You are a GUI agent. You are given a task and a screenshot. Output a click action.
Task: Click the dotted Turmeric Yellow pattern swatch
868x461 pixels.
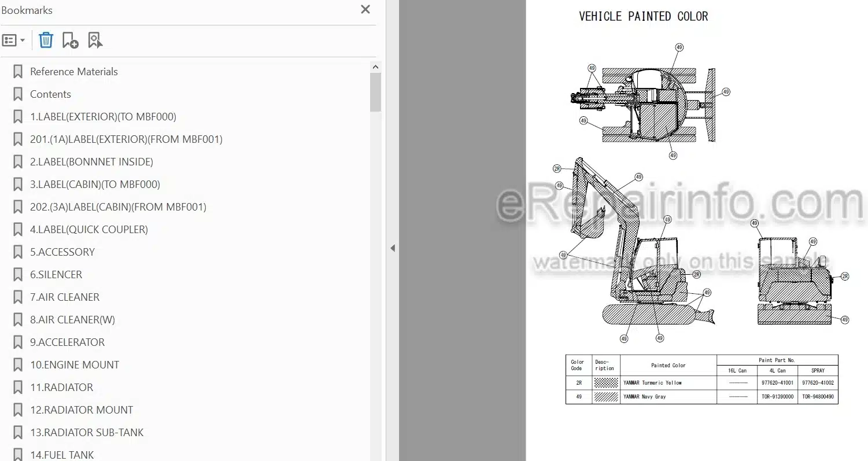pyautogui.click(x=606, y=383)
